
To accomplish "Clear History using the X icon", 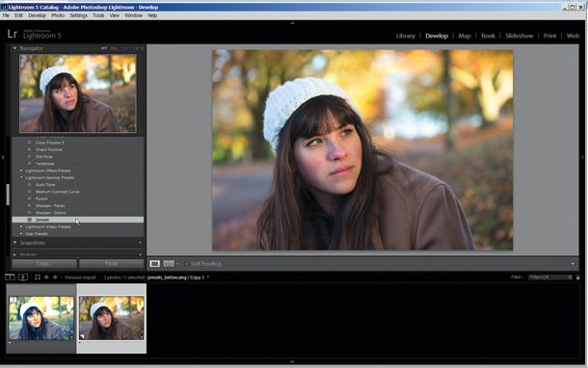I will tap(140, 255).
